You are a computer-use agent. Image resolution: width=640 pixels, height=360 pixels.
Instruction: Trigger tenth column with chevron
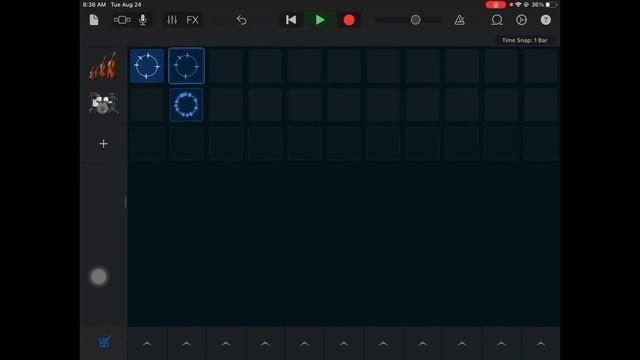(501, 344)
